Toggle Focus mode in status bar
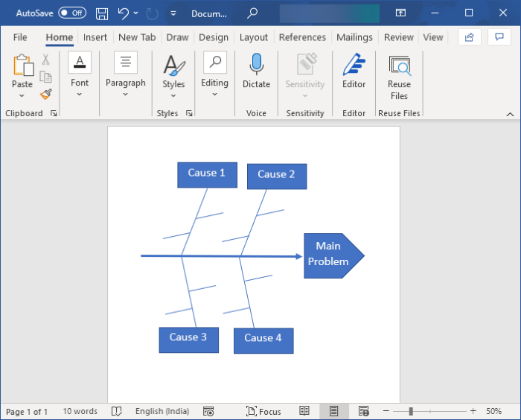 pyautogui.click(x=263, y=411)
